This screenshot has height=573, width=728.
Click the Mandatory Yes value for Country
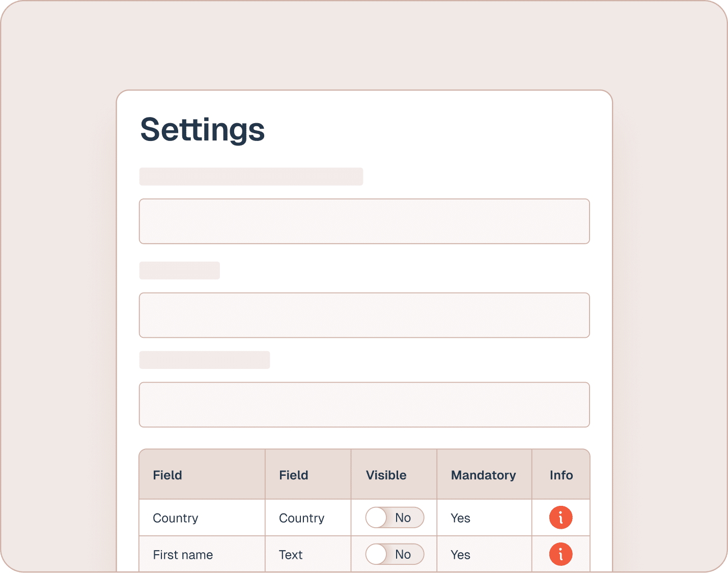point(460,518)
